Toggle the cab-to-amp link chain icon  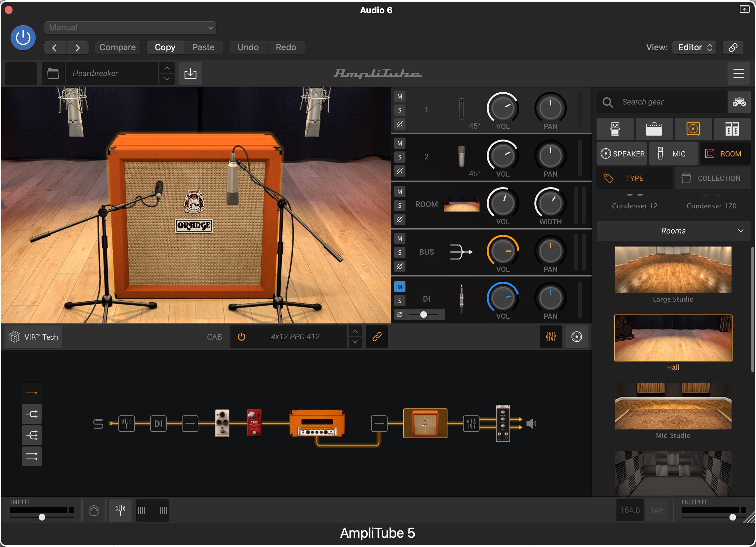pyautogui.click(x=377, y=337)
